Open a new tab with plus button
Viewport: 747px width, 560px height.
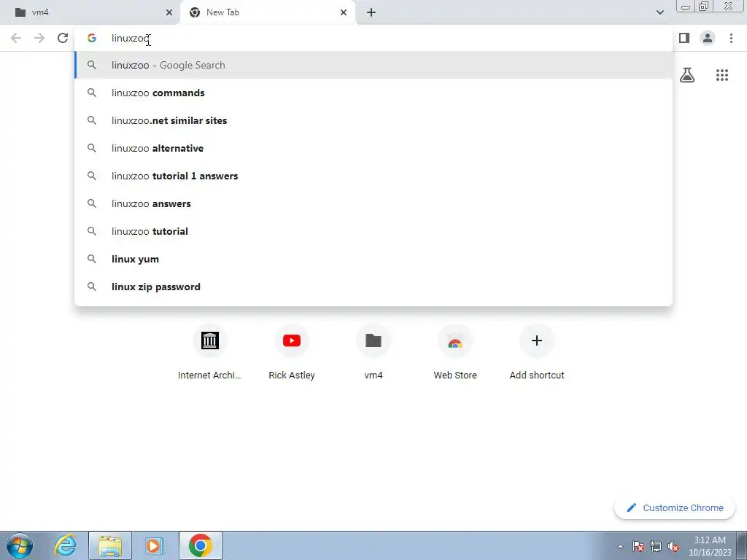click(x=371, y=12)
